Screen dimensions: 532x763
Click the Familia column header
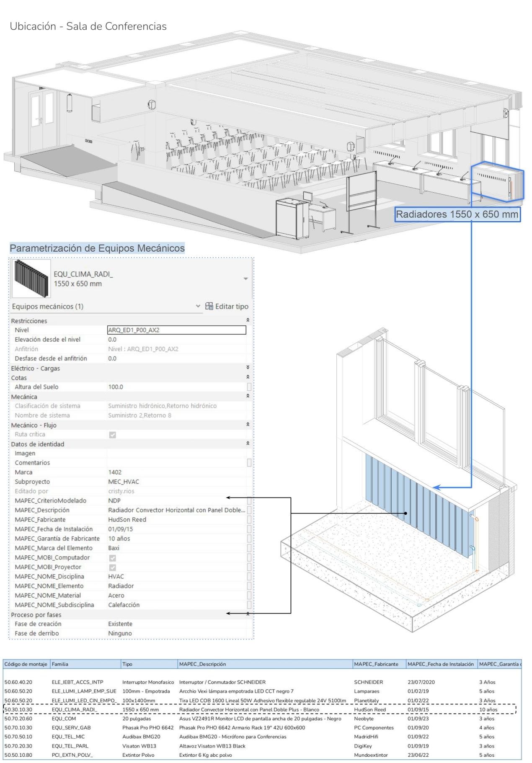(x=85, y=664)
